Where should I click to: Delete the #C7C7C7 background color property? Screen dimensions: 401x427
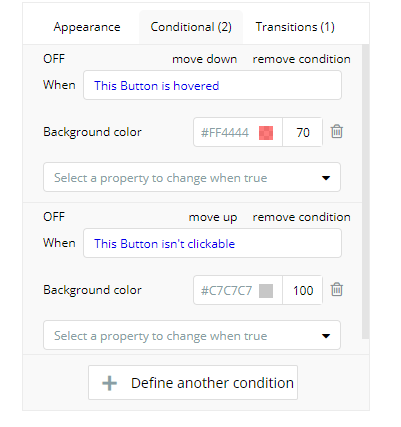pos(337,290)
